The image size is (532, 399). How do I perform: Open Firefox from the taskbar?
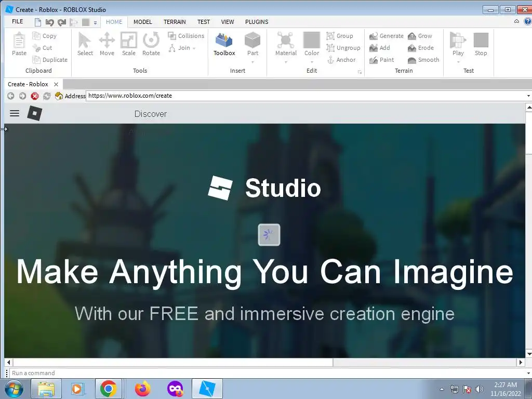[142, 389]
